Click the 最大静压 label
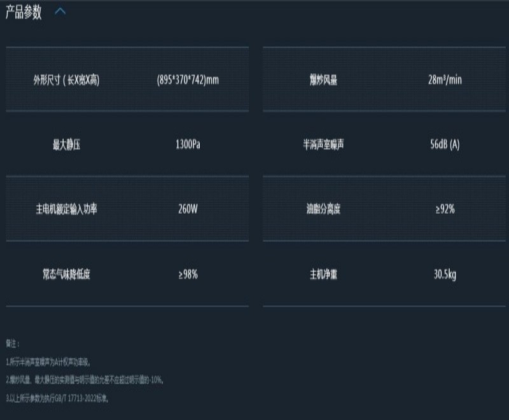 coord(67,144)
